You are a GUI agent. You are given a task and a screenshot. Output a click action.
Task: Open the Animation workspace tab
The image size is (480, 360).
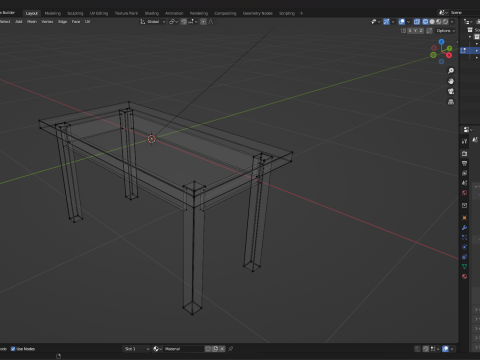coord(174,13)
